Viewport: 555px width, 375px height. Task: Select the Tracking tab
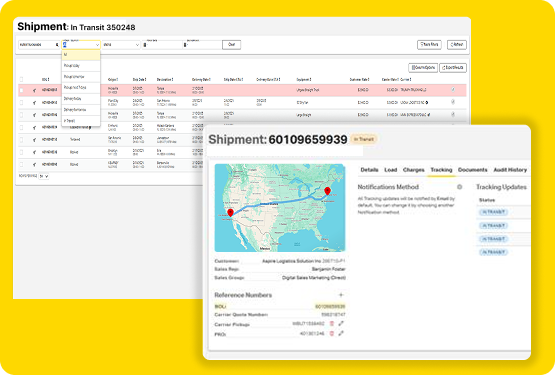[441, 170]
